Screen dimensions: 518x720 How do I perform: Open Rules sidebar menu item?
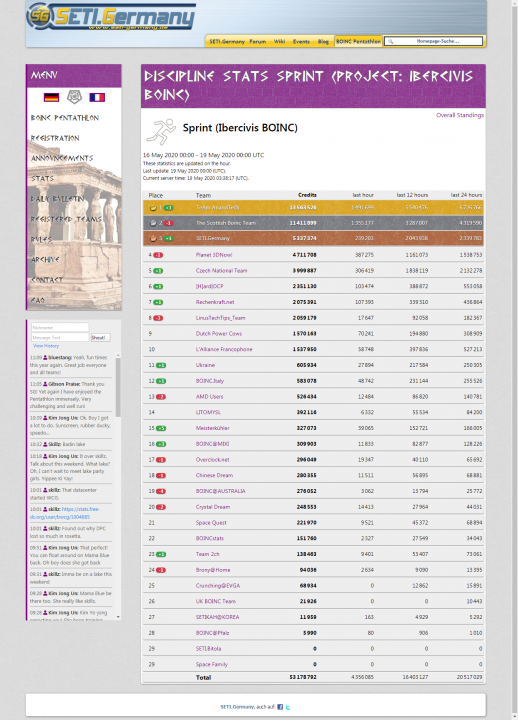[x=41, y=239]
